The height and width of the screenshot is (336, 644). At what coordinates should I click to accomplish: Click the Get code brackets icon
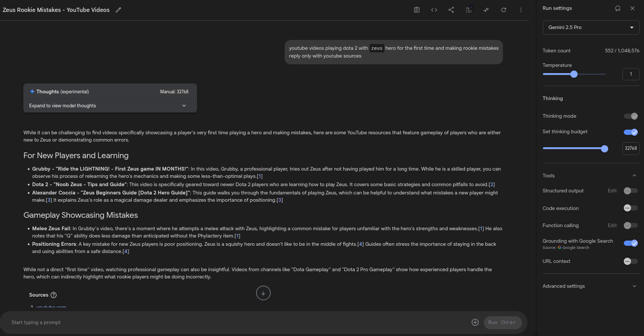[x=434, y=10]
